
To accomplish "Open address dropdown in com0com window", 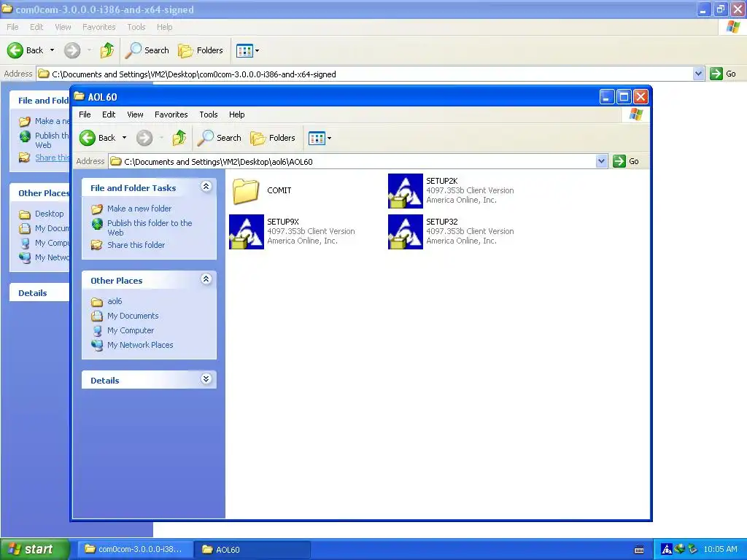I will (x=698, y=74).
